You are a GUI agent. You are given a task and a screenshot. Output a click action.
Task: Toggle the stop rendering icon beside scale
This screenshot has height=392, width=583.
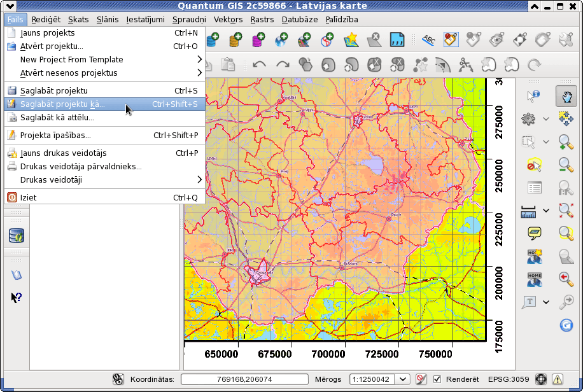coord(421,379)
